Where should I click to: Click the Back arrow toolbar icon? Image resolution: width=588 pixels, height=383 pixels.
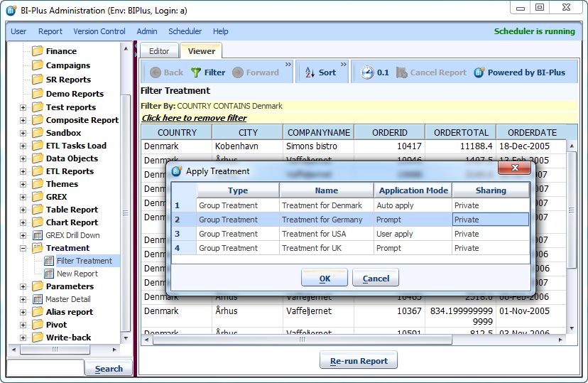(x=154, y=72)
